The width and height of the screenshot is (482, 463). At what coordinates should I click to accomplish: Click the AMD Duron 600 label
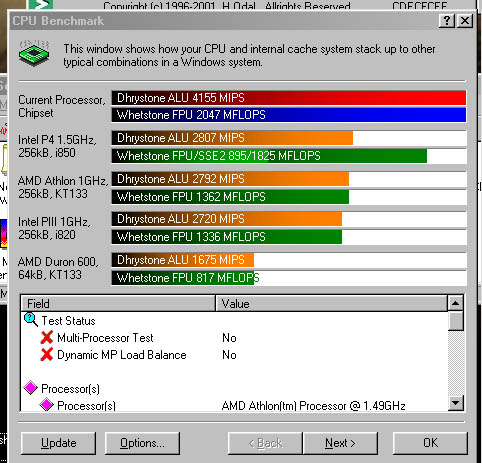58,268
